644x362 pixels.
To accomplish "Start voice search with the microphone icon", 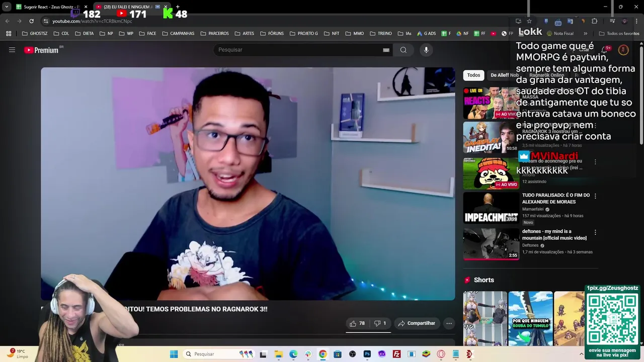I will coord(426,50).
